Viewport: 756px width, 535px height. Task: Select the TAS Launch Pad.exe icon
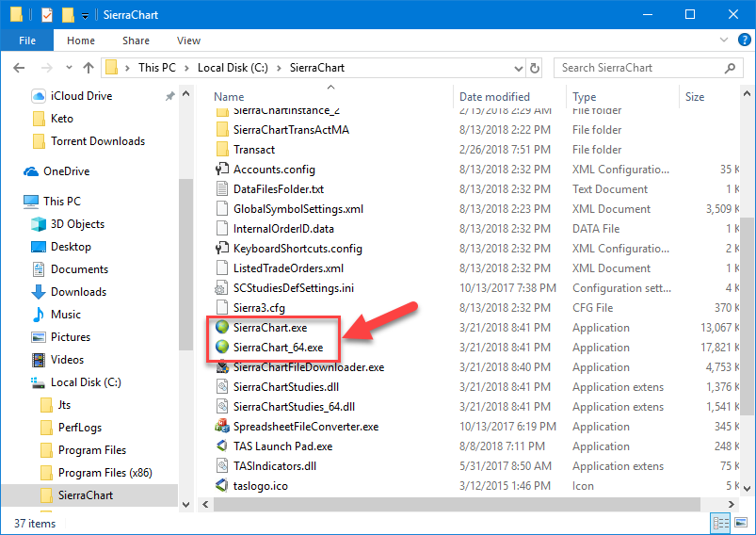click(222, 446)
